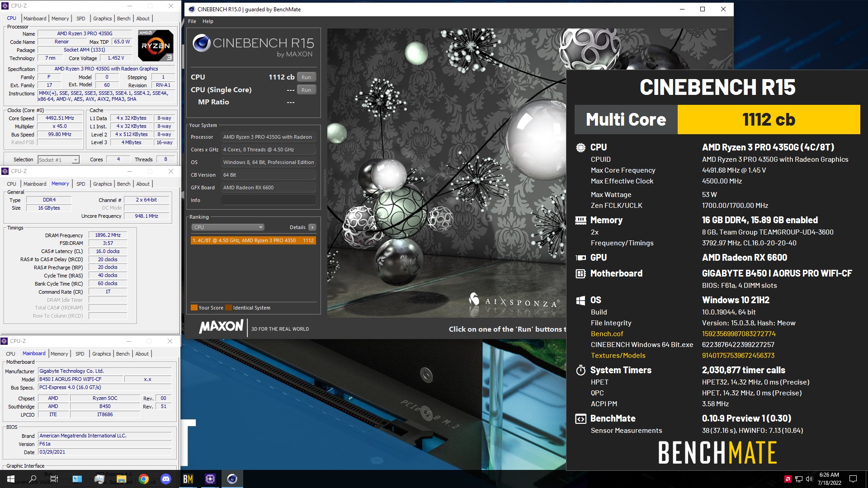This screenshot has height=488, width=868.
Task: Click GIGABYTE B450 I AORUS PRO WIFI-CF text
Action: (x=777, y=273)
